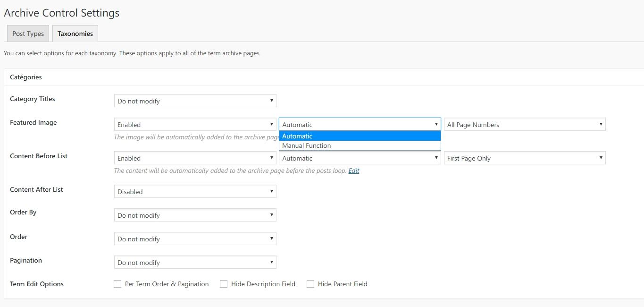Choose Automatic in the open list

click(360, 136)
